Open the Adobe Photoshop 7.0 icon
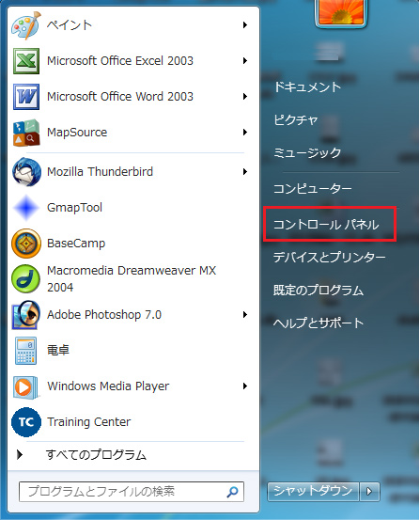The image size is (420, 520). pos(26,315)
